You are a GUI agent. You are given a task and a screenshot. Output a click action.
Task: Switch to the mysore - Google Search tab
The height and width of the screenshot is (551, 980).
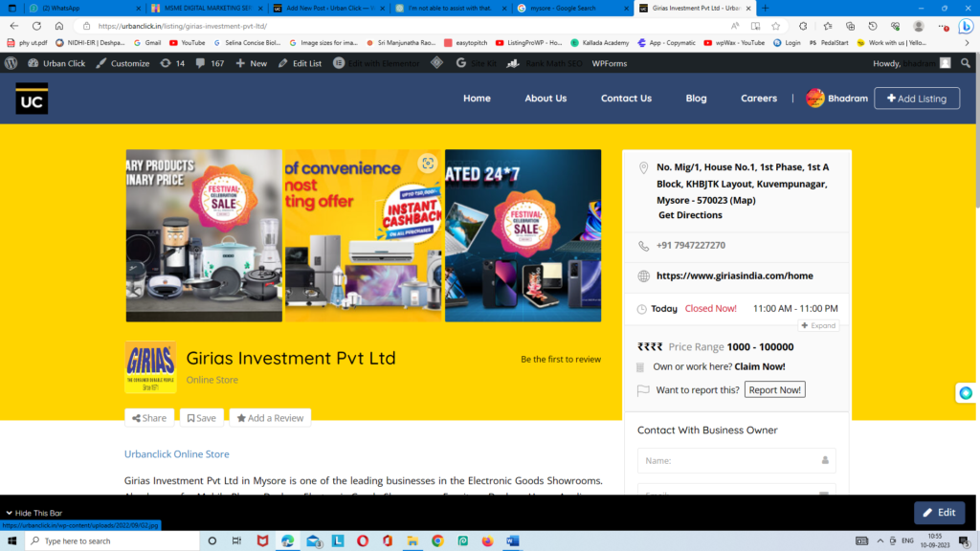click(573, 8)
